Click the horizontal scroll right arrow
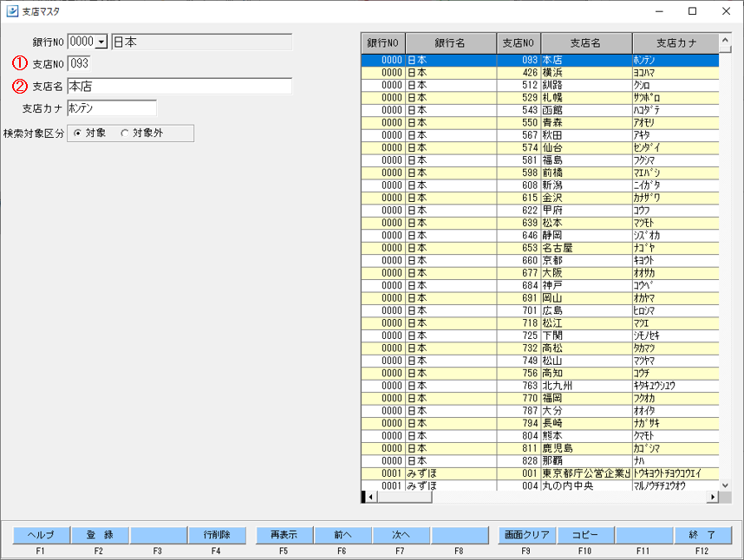Image resolution: width=744 pixels, height=560 pixels. [713, 497]
